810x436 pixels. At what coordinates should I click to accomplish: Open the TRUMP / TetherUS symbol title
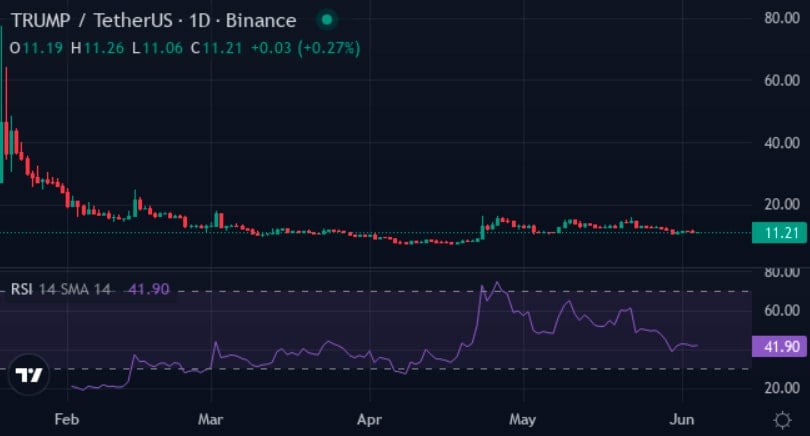92,21
